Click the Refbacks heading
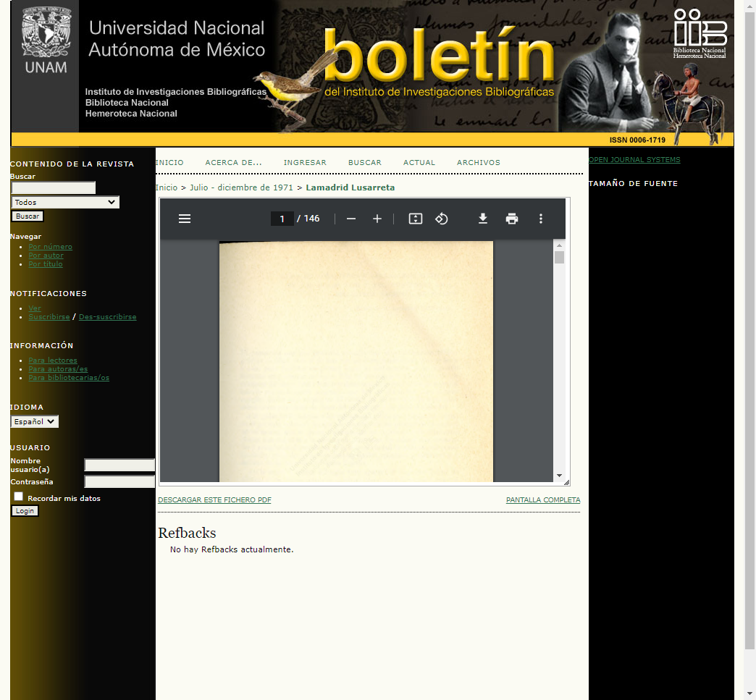Image resolution: width=756 pixels, height=700 pixels. tap(187, 533)
